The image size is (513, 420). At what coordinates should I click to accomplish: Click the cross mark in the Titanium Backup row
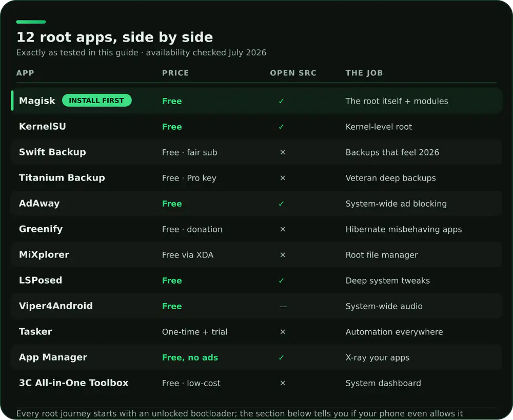(283, 178)
